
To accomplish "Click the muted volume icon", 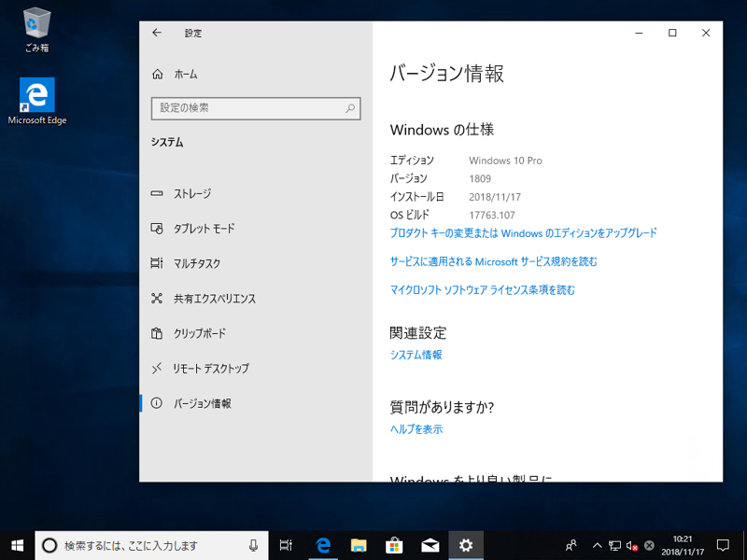I will 632,546.
